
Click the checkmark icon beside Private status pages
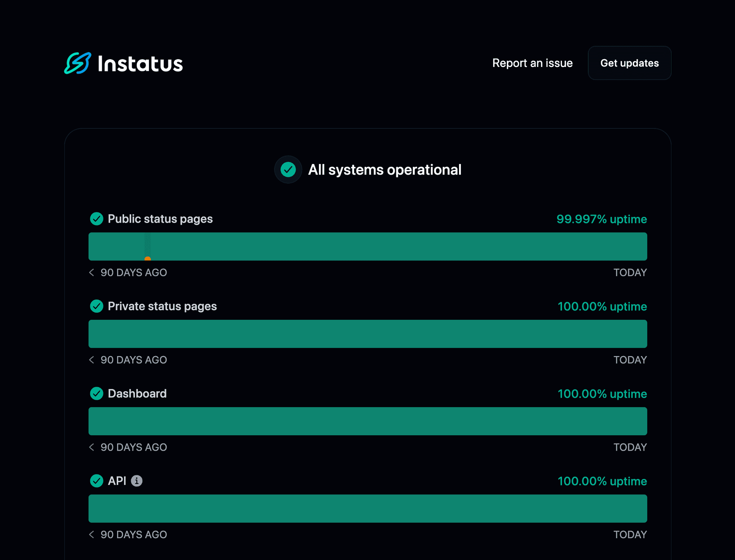click(x=96, y=306)
